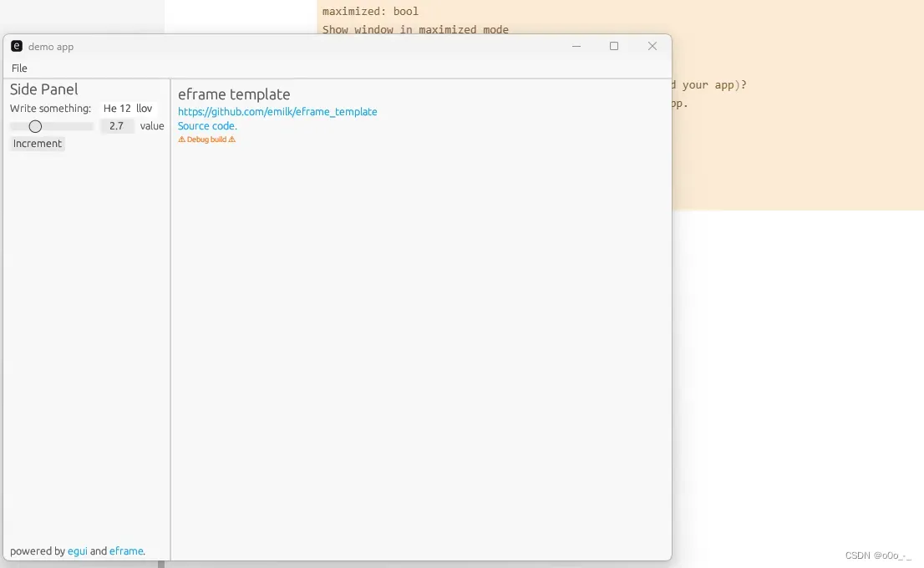Close the demo app window
The image size is (924, 568).
pyautogui.click(x=652, y=46)
